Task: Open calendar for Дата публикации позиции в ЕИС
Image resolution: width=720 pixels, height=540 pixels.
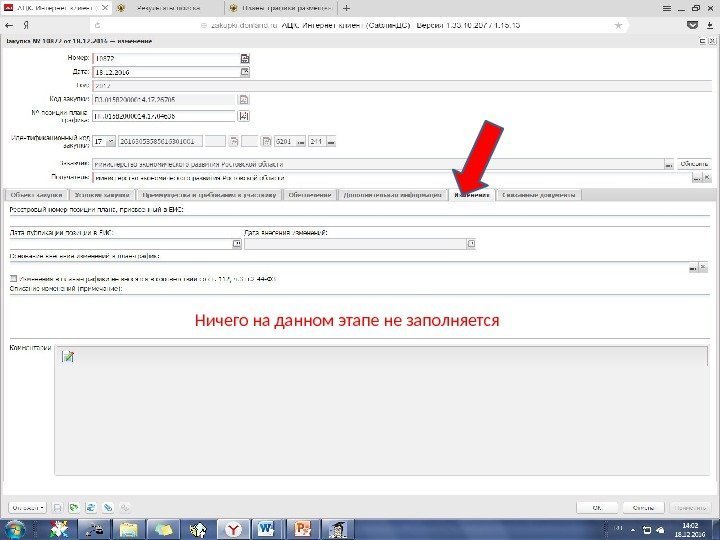Action: (237, 244)
